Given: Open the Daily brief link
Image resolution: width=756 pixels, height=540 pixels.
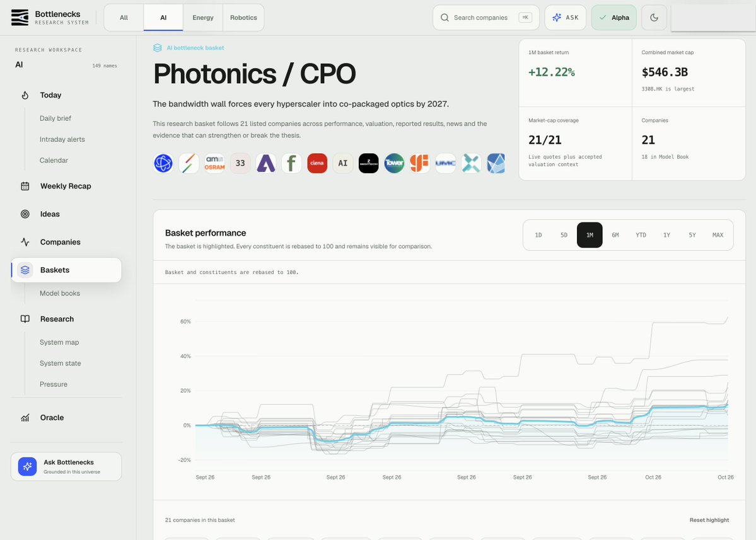Looking at the screenshot, I should (55, 118).
